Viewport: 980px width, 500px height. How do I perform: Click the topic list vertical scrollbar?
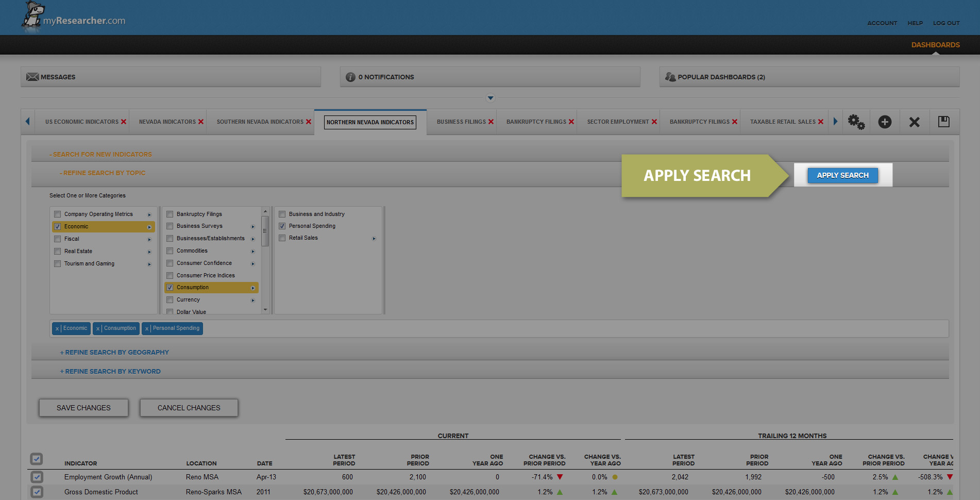pos(265,231)
